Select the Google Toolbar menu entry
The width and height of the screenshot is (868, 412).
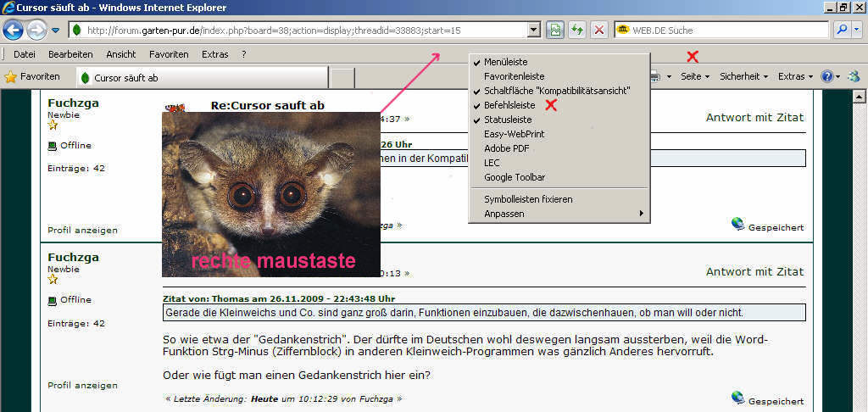coord(514,177)
